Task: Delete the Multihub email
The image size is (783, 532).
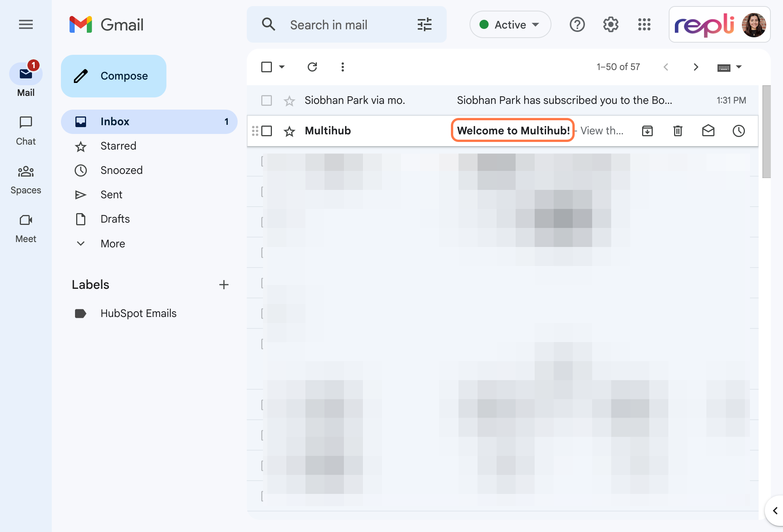Action: (678, 131)
